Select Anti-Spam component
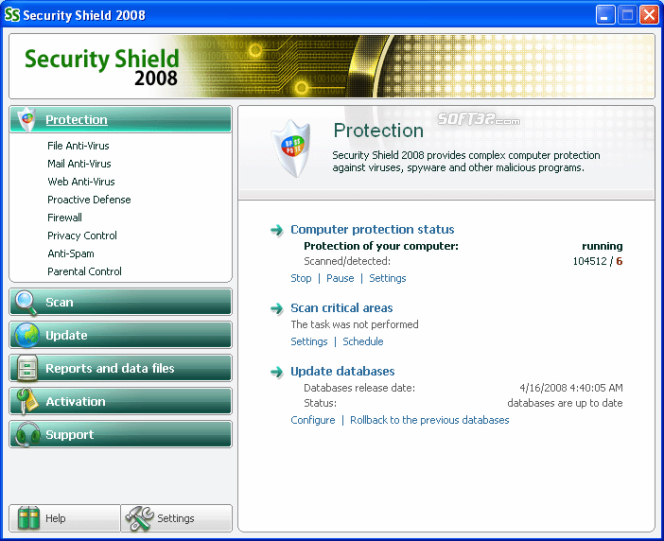Viewport: 664px width, 541px height. (x=71, y=254)
